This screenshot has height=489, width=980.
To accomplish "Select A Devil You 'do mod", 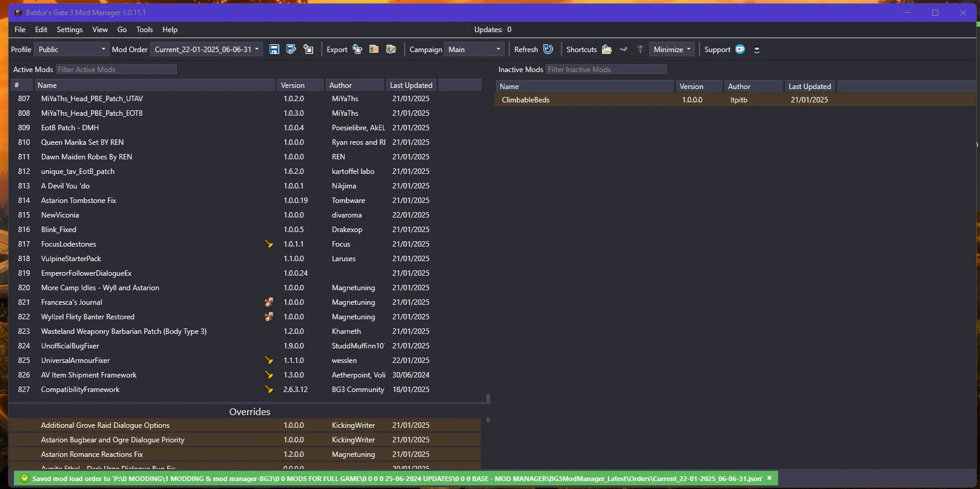I will click(245, 185).
